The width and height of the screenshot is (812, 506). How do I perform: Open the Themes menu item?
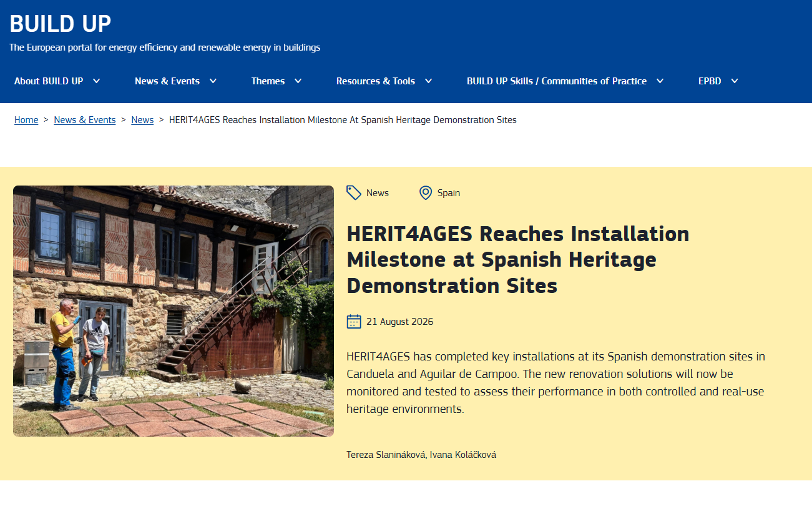click(268, 81)
